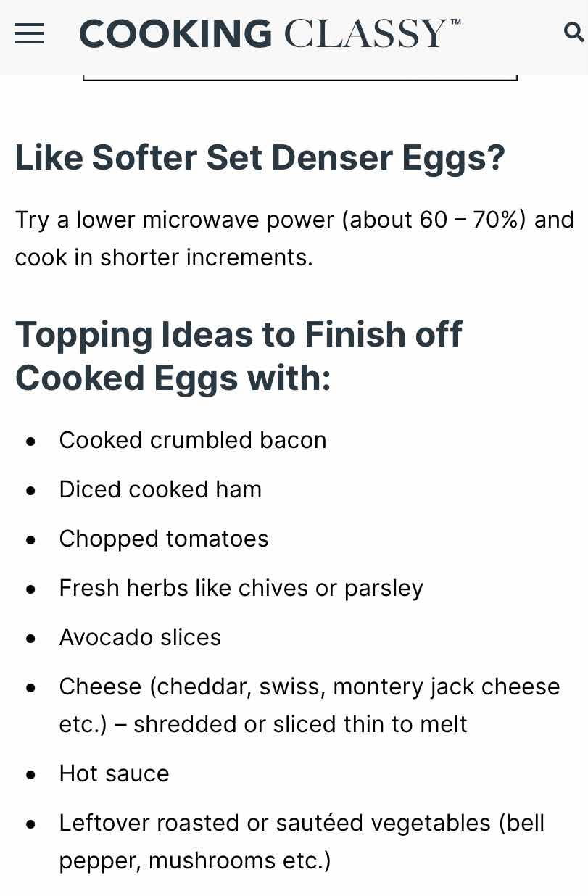Click the 'Cooked crumbled bacon' list item
The image size is (588, 896).
point(193,440)
